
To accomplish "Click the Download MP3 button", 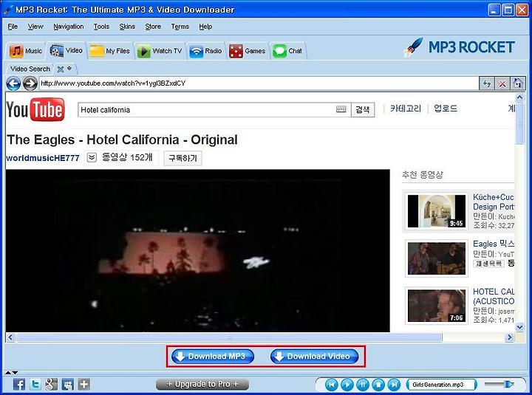I will (x=213, y=357).
